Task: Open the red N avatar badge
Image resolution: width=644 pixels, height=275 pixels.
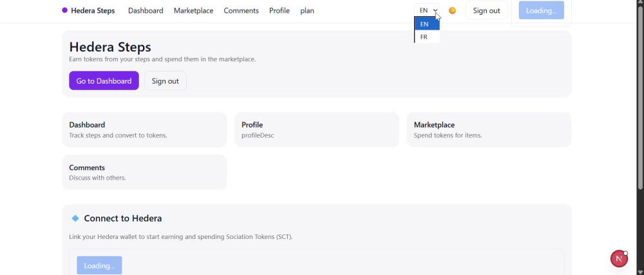Action: coord(619,259)
